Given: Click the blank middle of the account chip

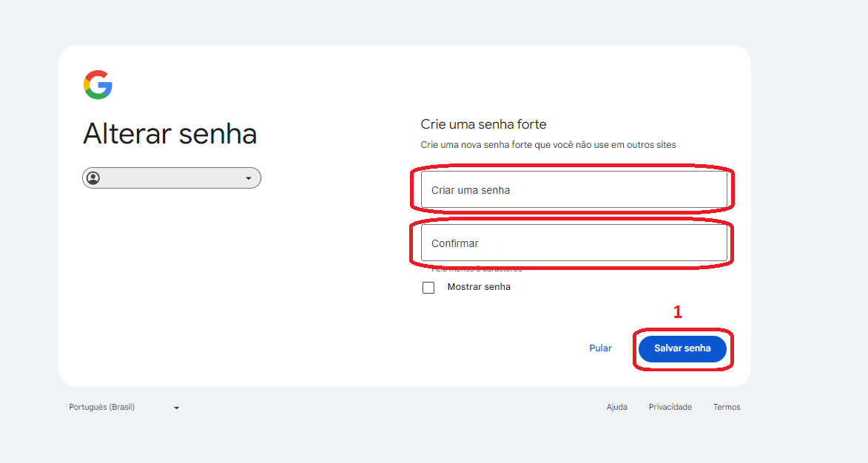Looking at the screenshot, I should [171, 178].
